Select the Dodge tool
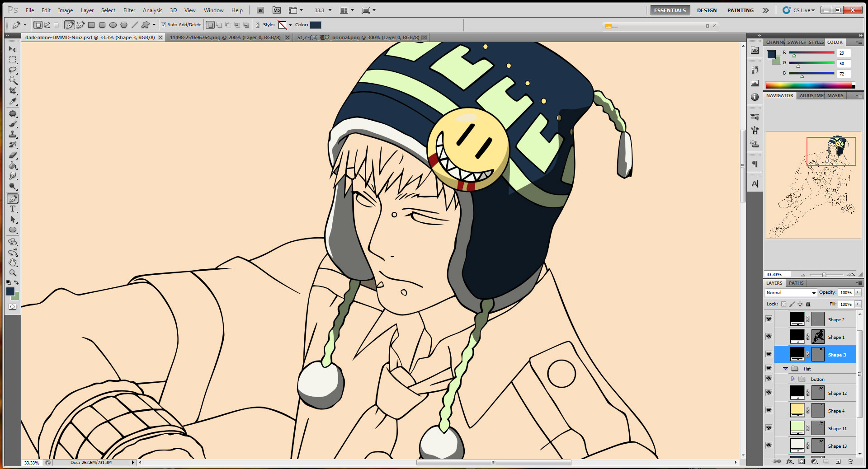 click(x=13, y=186)
